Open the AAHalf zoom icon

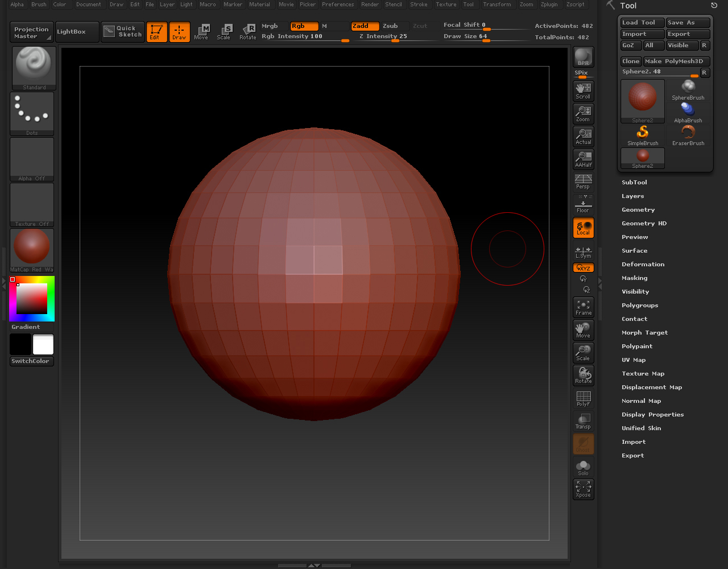click(583, 159)
